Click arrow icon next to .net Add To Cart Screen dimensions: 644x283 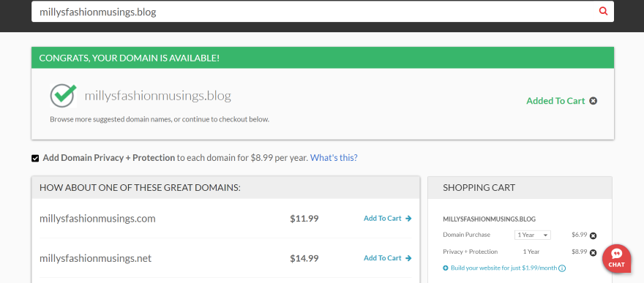pos(408,258)
